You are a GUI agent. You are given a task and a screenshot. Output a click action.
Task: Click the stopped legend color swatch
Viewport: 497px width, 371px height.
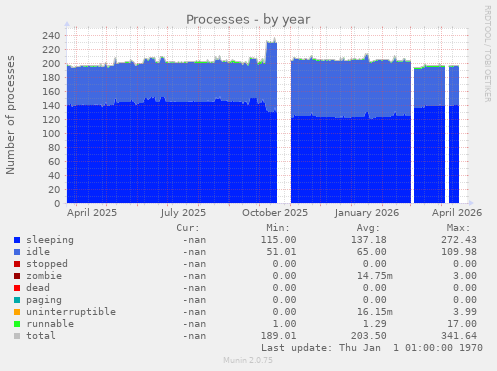(17, 264)
